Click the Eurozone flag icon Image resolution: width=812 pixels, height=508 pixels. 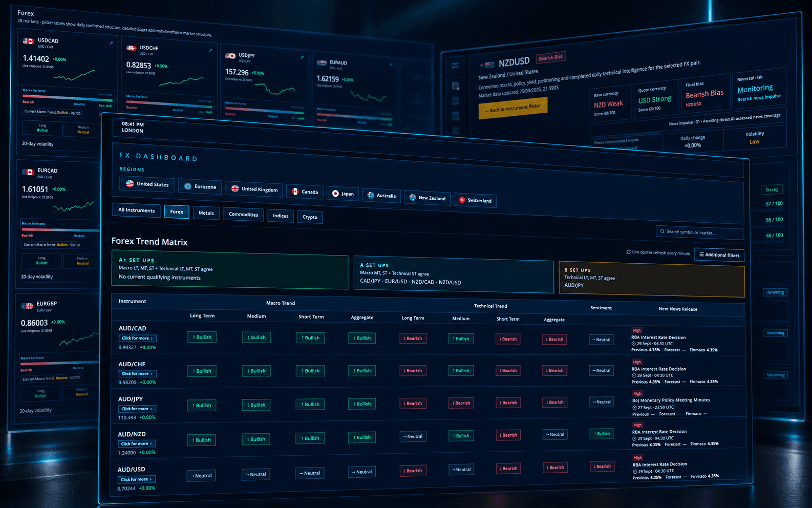click(187, 186)
